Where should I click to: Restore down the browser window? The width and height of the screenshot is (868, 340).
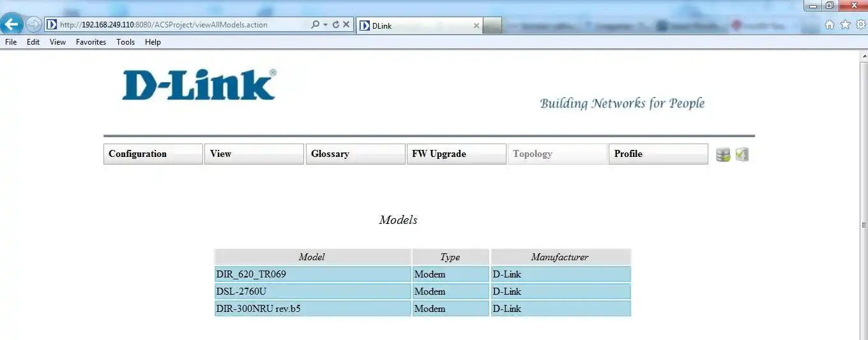830,5
